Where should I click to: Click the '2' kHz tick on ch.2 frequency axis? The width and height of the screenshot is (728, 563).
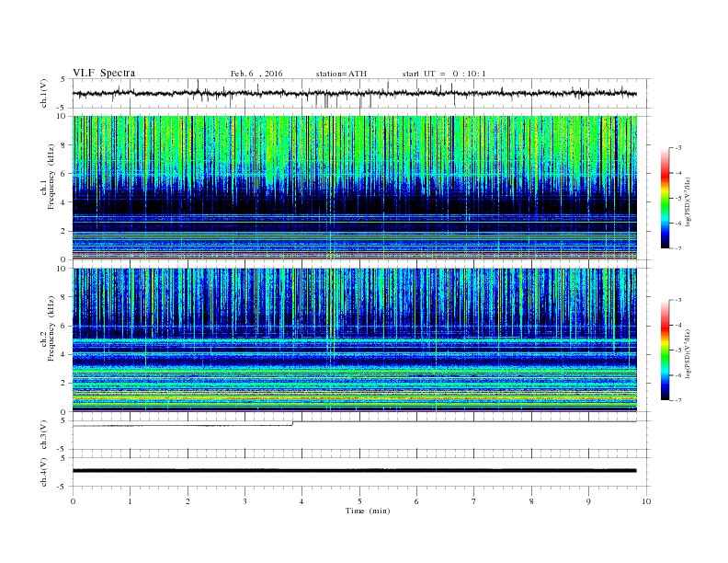63,384
